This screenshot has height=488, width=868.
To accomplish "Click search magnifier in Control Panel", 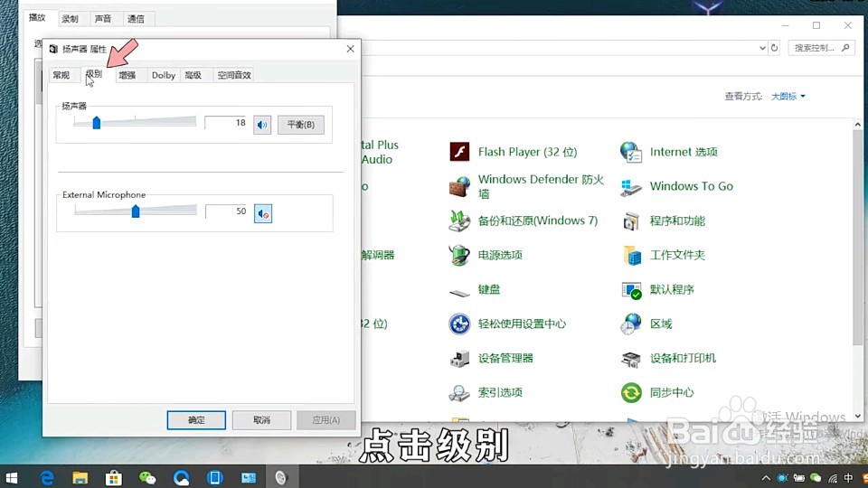I will [845, 48].
